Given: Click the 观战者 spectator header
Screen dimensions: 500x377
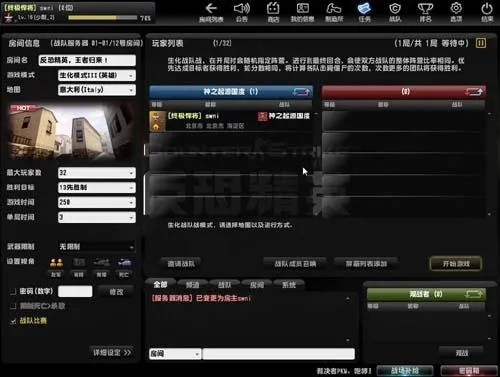Looking at the screenshot, I should tap(426, 294).
